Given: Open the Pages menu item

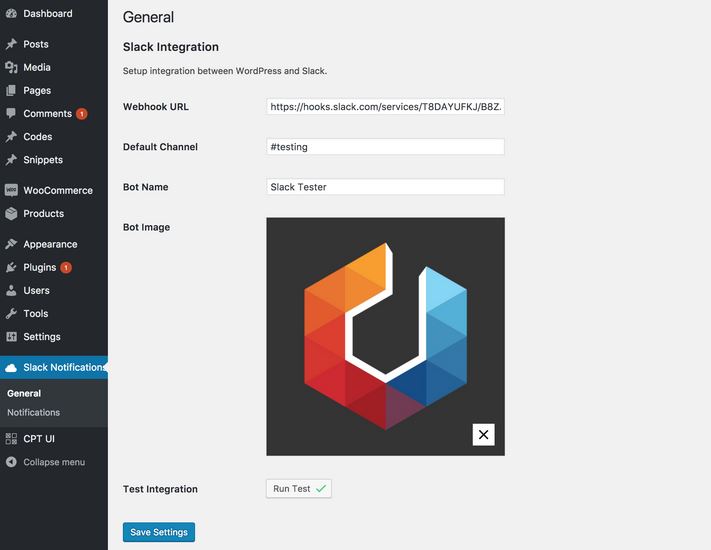Looking at the screenshot, I should [54, 90].
